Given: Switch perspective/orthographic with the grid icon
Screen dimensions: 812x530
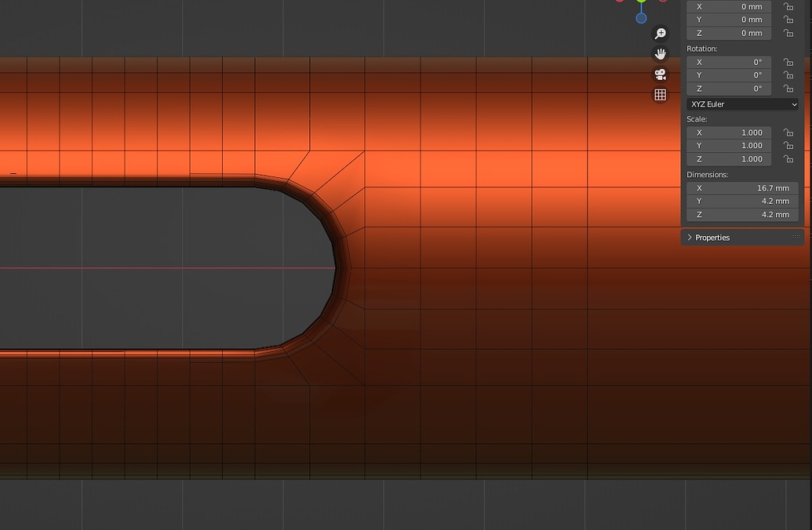Looking at the screenshot, I should point(661,95).
